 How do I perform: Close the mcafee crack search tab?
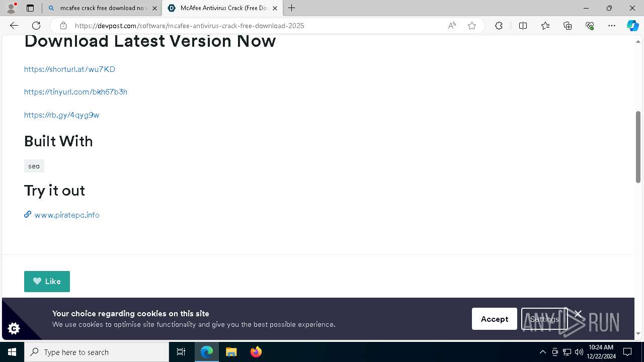tap(154, 8)
